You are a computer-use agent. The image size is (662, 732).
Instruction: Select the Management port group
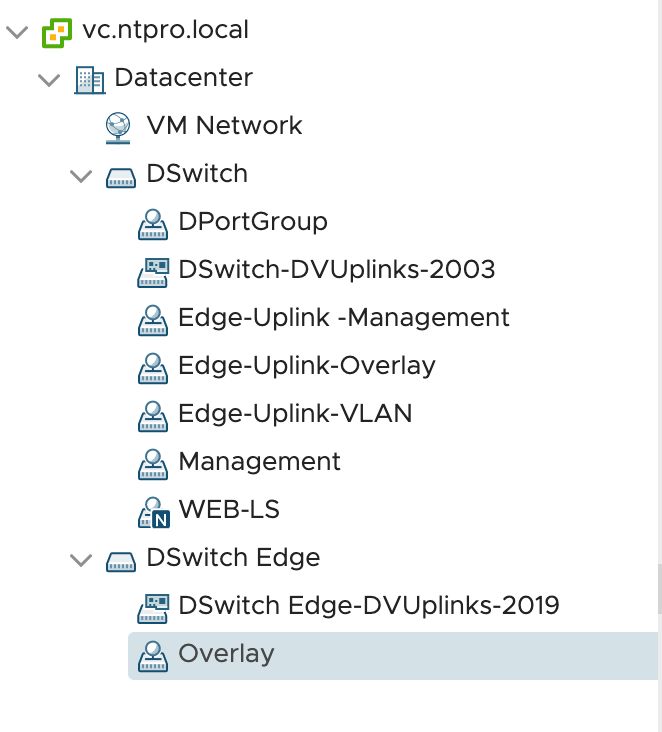coord(260,462)
